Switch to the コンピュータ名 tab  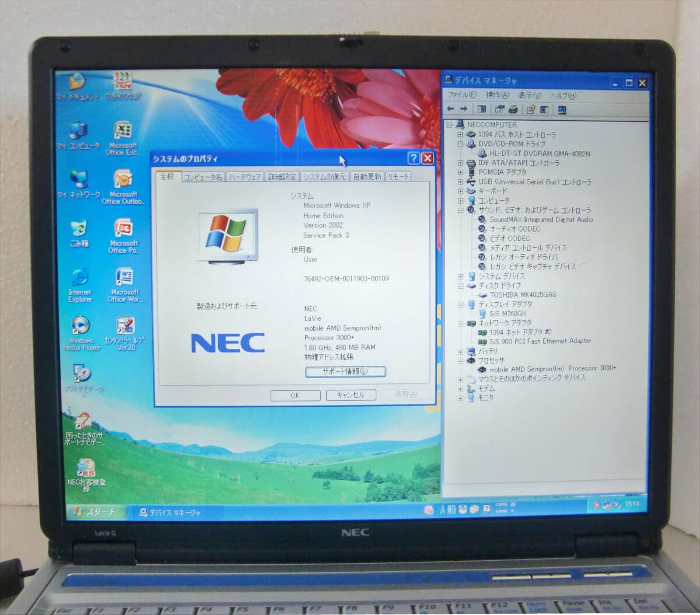pyautogui.click(x=202, y=177)
